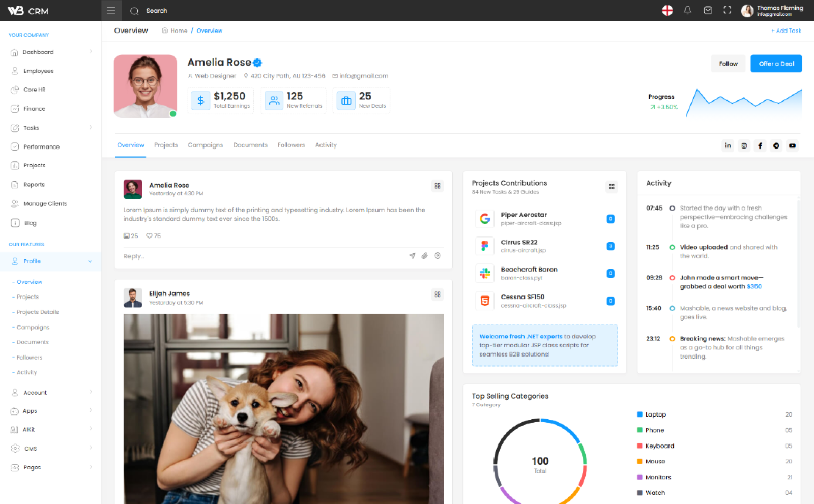814x504 pixels.
Task: Select the Overview profile tab
Action: pyautogui.click(x=131, y=145)
